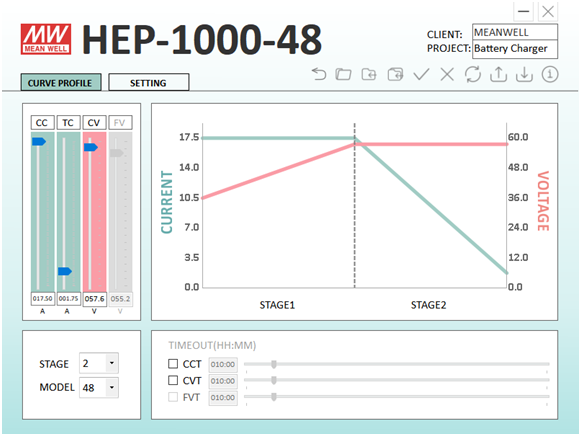This screenshot has height=436, width=581.
Task: Click the blue TC slider handle
Action: coord(65,271)
